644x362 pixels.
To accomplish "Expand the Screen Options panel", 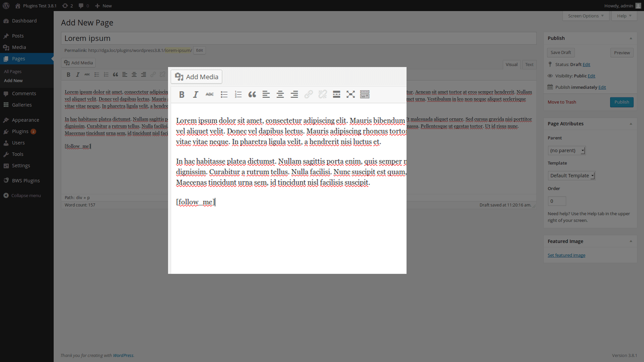I will click(586, 16).
